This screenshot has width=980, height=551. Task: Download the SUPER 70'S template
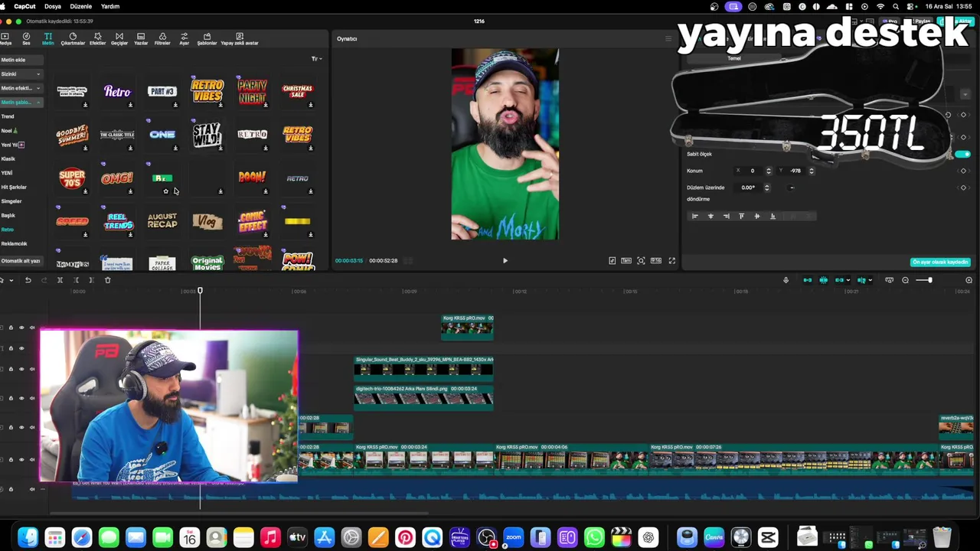coord(85,191)
